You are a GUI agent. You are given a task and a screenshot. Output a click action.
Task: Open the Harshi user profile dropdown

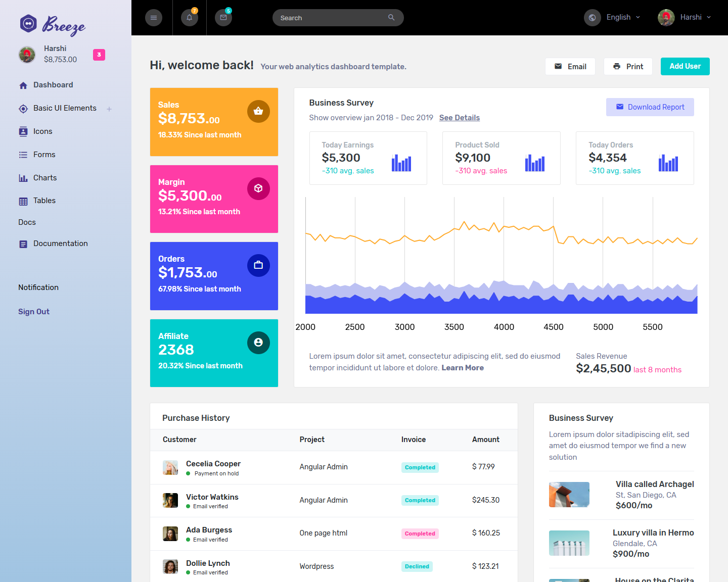tap(685, 17)
